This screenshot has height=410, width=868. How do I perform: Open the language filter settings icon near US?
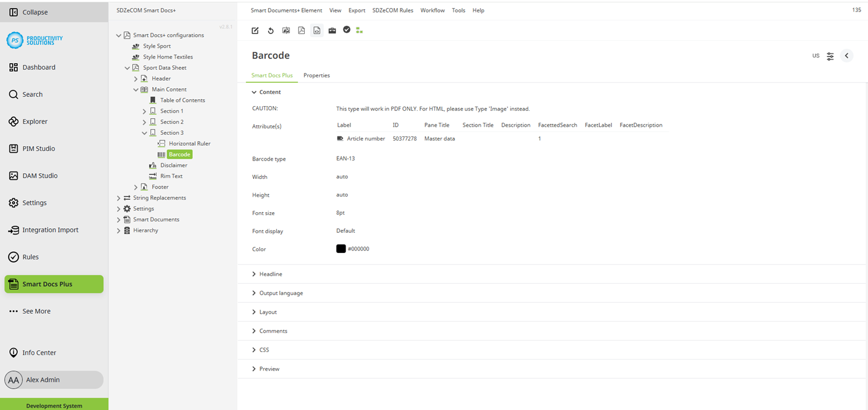pyautogui.click(x=830, y=56)
